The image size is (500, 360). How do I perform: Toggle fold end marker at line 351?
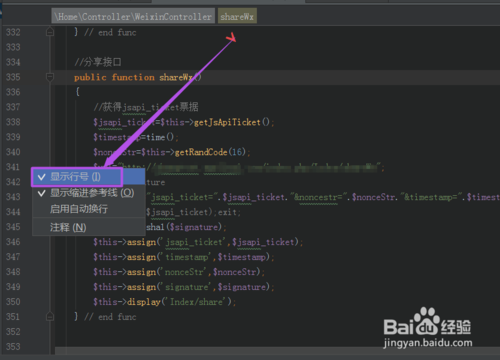tap(50, 316)
